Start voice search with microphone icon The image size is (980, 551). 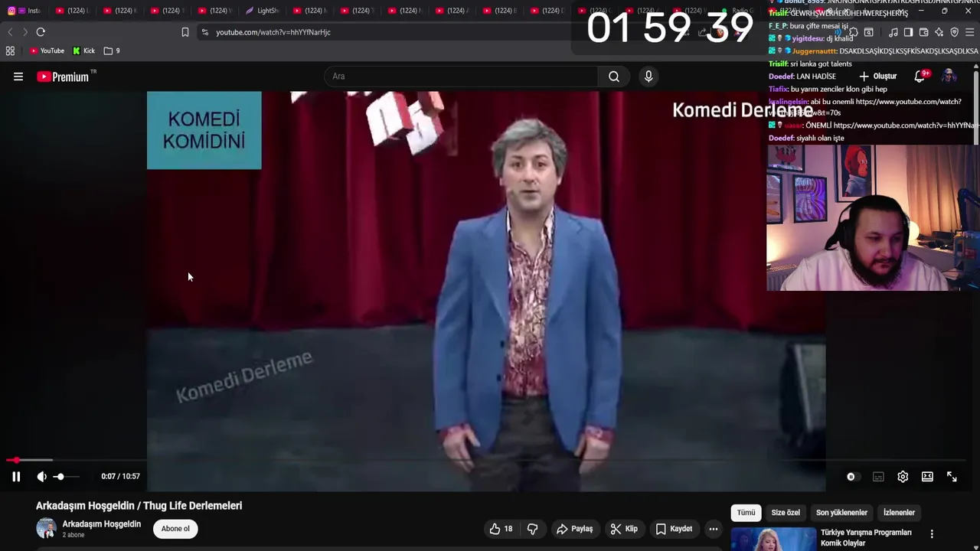click(x=648, y=77)
